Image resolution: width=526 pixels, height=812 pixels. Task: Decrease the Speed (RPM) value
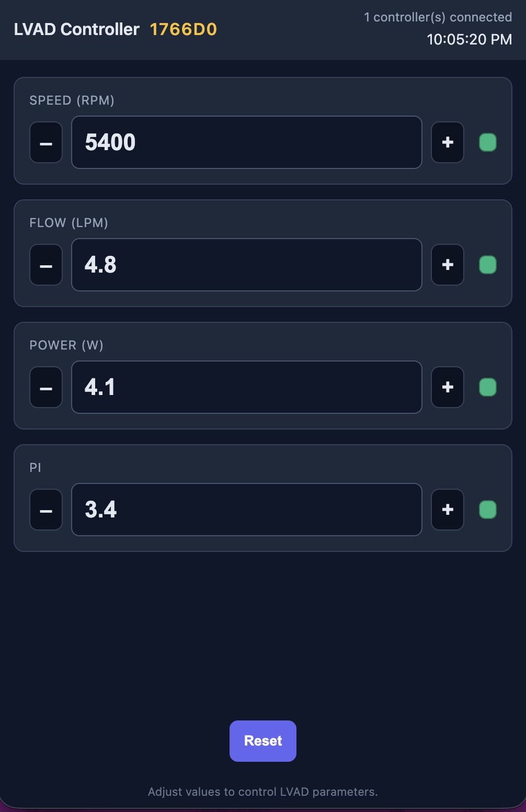click(46, 142)
